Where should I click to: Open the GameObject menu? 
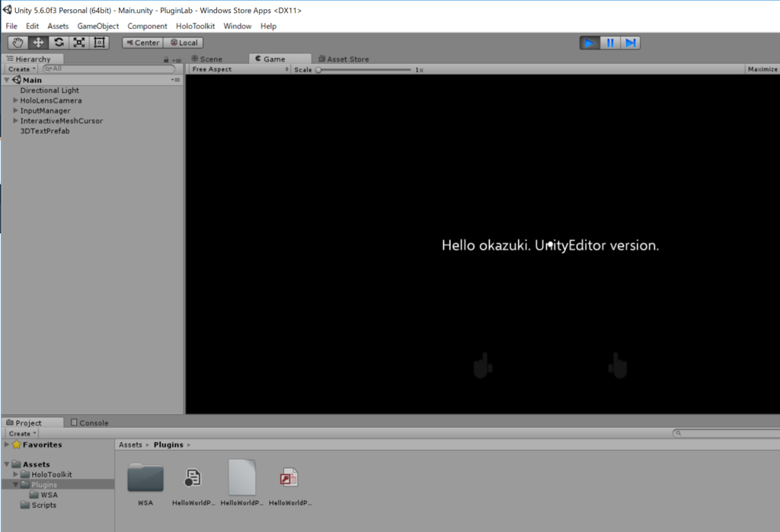[x=98, y=27]
